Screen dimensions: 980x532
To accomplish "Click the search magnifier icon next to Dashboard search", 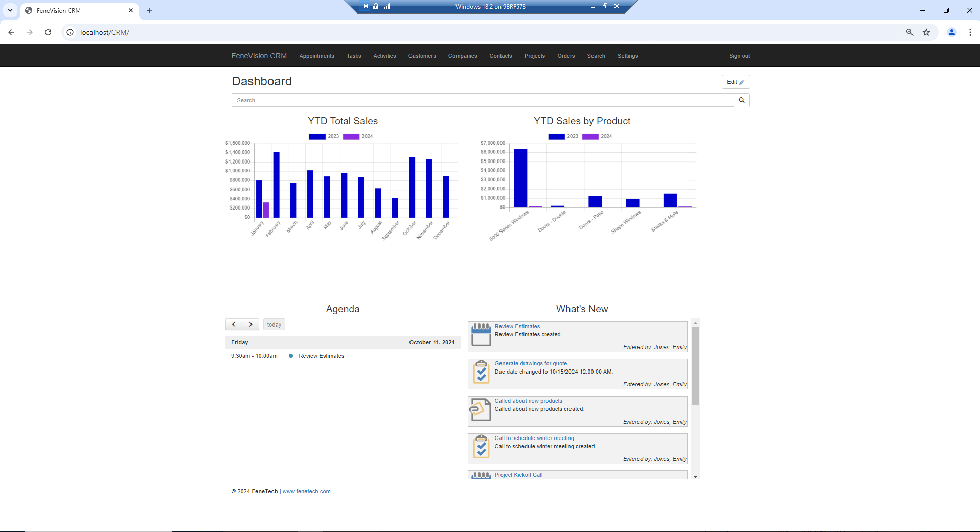I will [x=741, y=100].
